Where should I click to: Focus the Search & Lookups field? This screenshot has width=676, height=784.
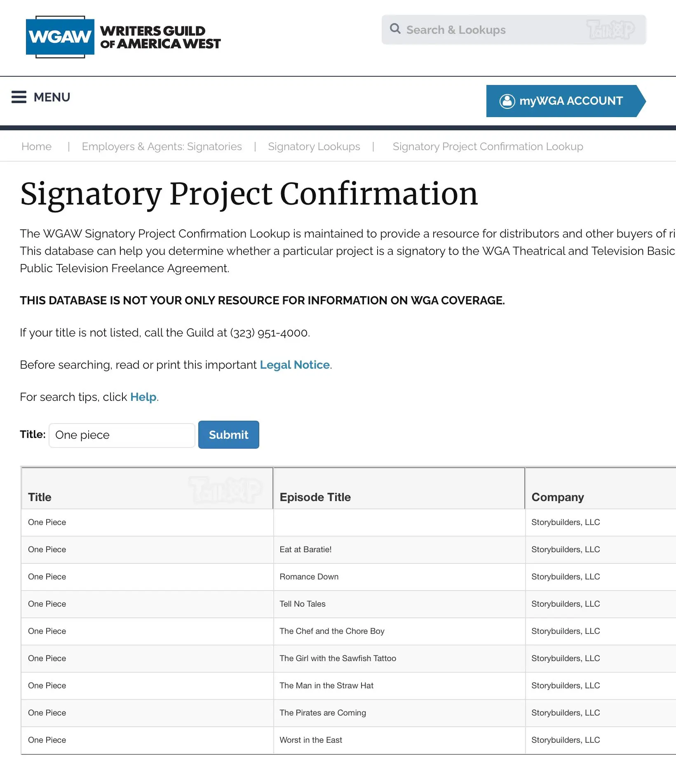[x=514, y=30]
